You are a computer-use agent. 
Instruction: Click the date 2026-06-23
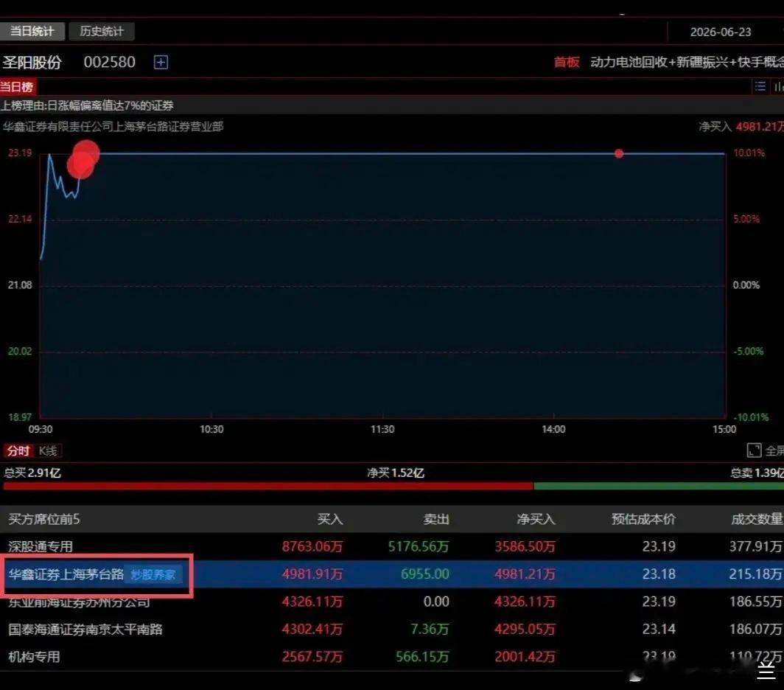(x=721, y=32)
